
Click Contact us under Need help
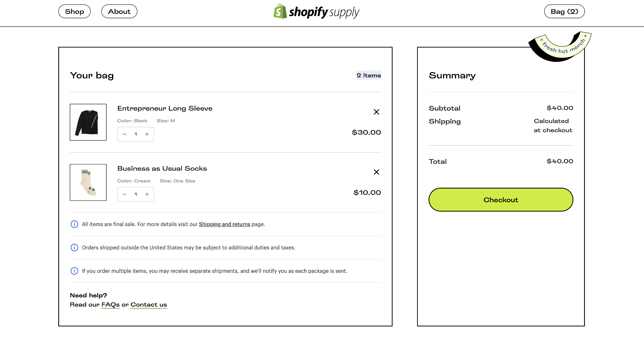click(149, 305)
